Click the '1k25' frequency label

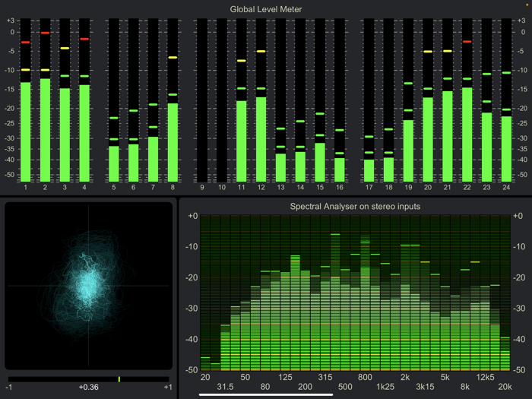[385, 387]
